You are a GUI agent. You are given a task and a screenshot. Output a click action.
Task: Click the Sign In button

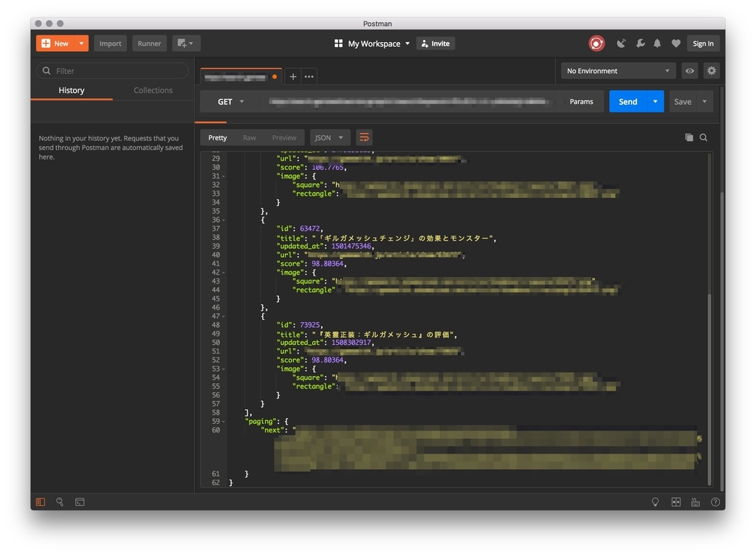pyautogui.click(x=703, y=44)
